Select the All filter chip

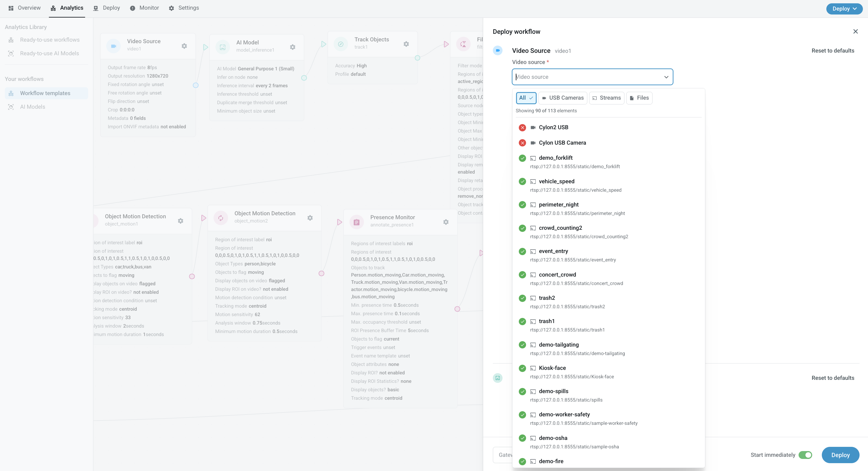coord(526,98)
